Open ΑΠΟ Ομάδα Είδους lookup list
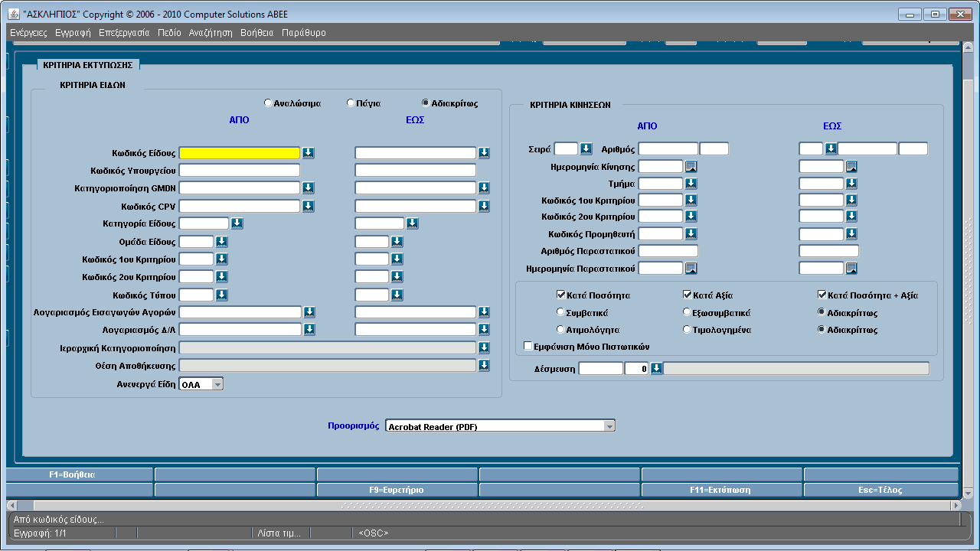 coord(221,242)
